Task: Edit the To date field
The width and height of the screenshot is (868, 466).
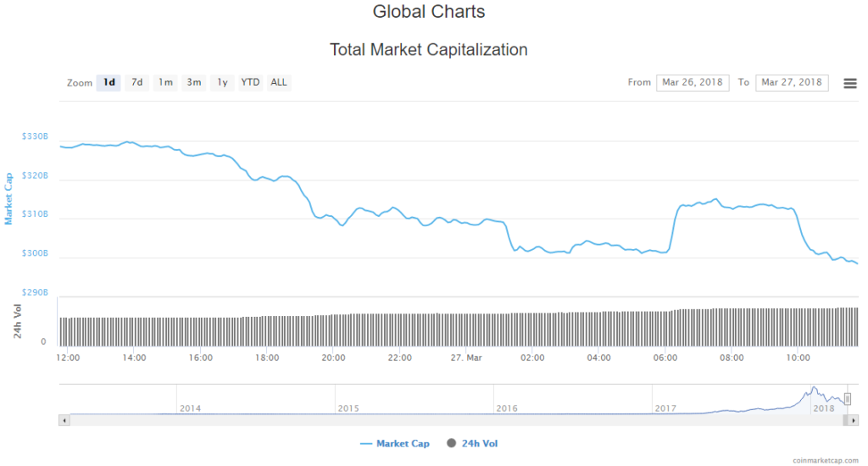Action: (792, 82)
